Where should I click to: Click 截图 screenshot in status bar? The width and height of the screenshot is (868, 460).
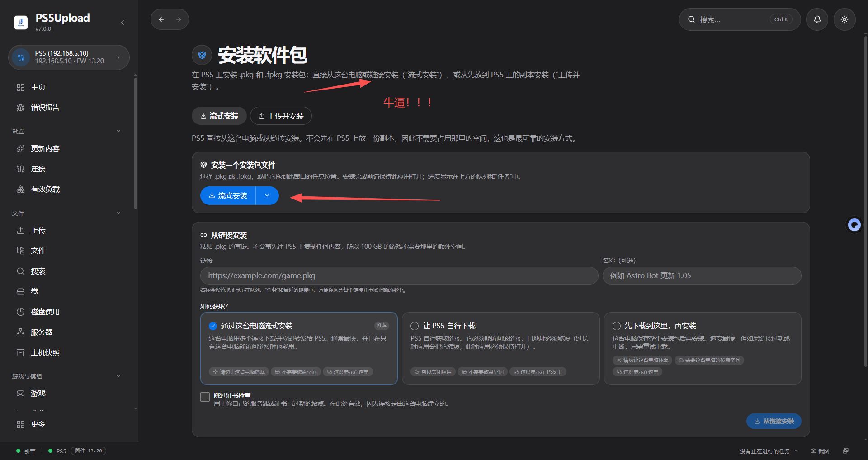[x=820, y=451]
